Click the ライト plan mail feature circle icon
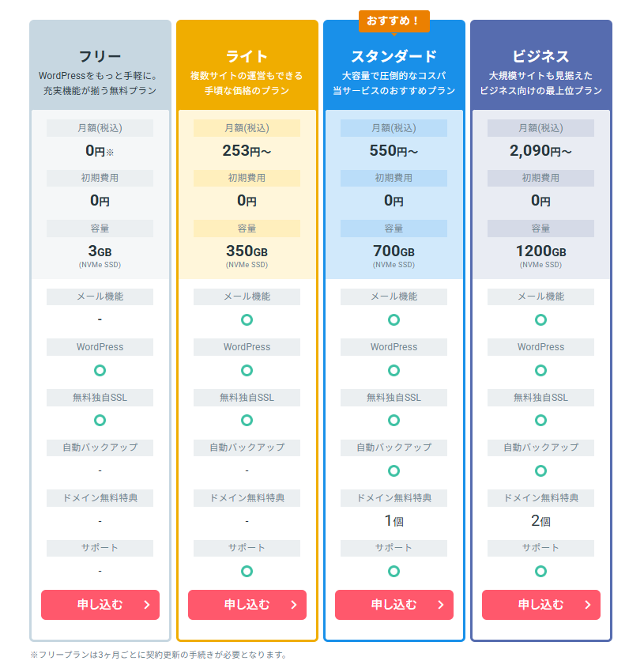The image size is (644, 661). click(247, 320)
